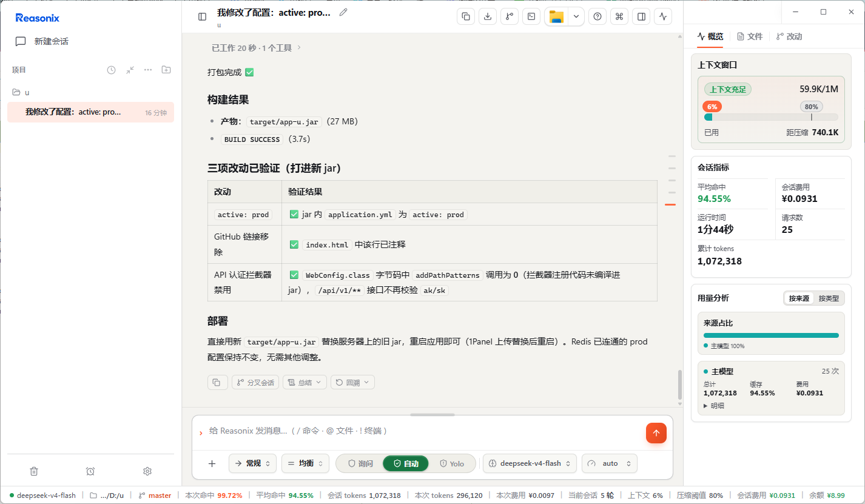Open scheduled tasks alarm clock icon

90,471
